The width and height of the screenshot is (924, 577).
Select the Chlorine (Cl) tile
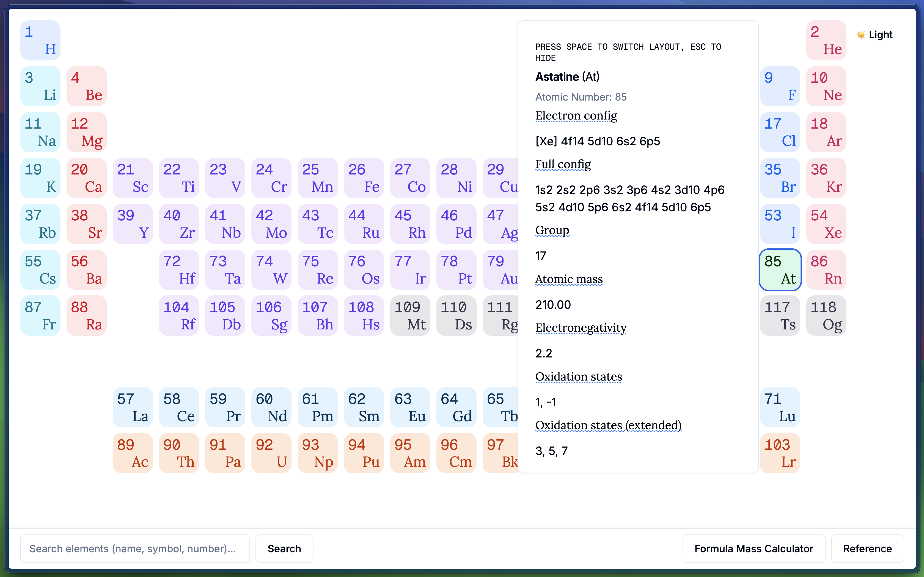(x=780, y=132)
